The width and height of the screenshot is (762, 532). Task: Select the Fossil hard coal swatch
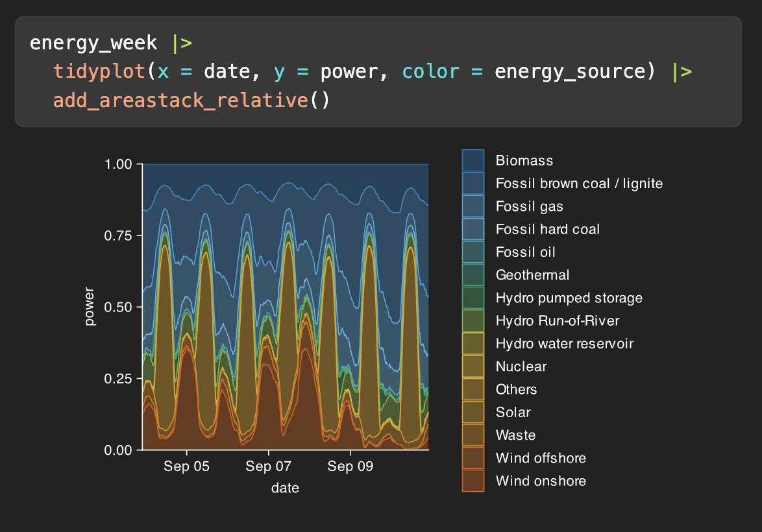(473, 229)
